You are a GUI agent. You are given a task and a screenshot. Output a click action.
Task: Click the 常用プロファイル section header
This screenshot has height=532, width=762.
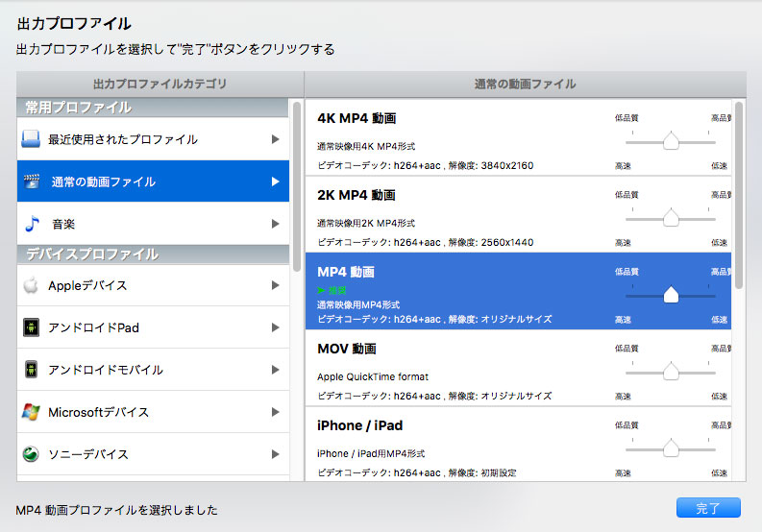[x=153, y=108]
